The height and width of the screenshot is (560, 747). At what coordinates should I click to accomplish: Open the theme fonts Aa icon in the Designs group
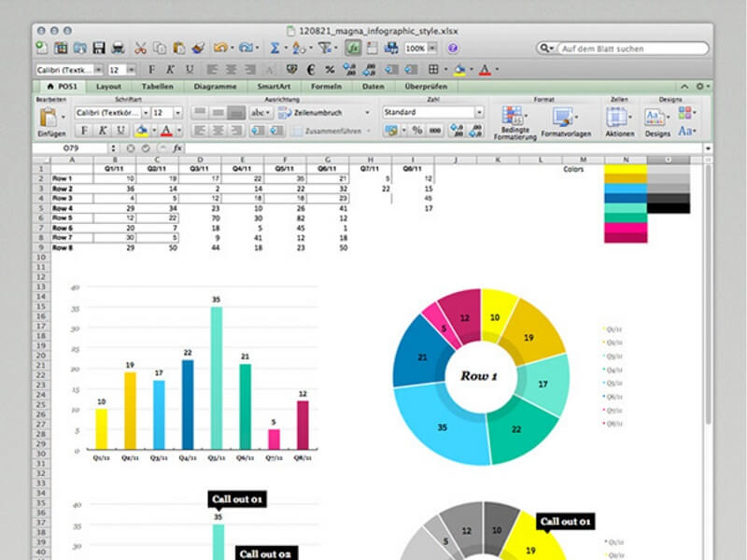685,131
